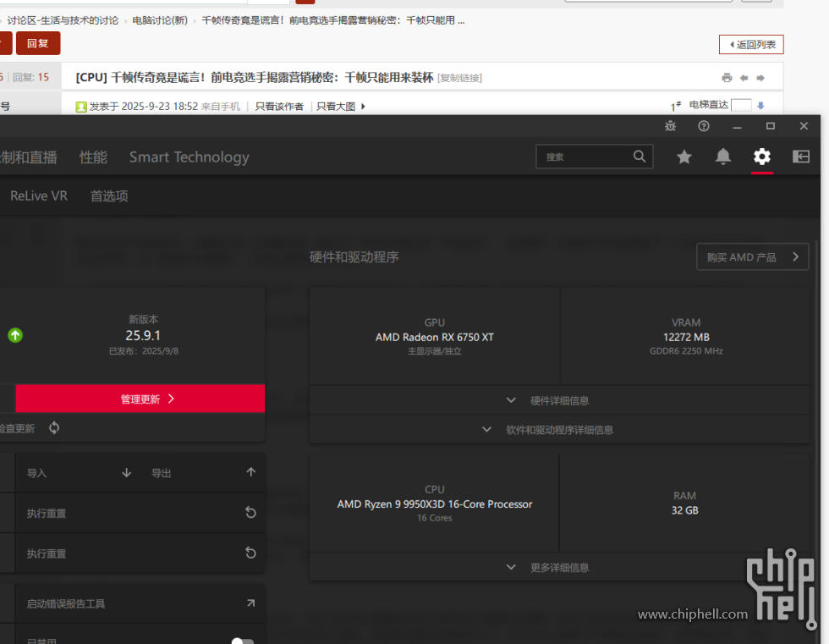
Task: Expand 更多详细信息 section
Action: point(559,567)
